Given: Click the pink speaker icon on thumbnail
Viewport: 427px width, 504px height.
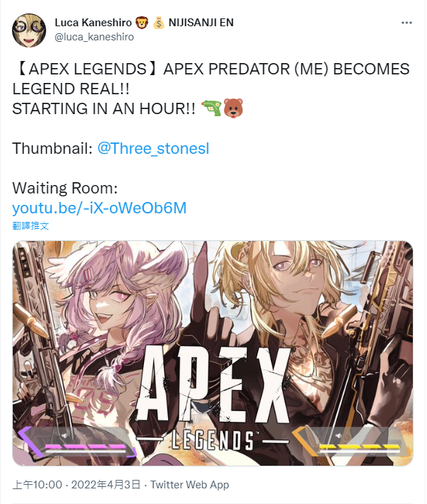Looking at the screenshot, I should (x=65, y=435).
